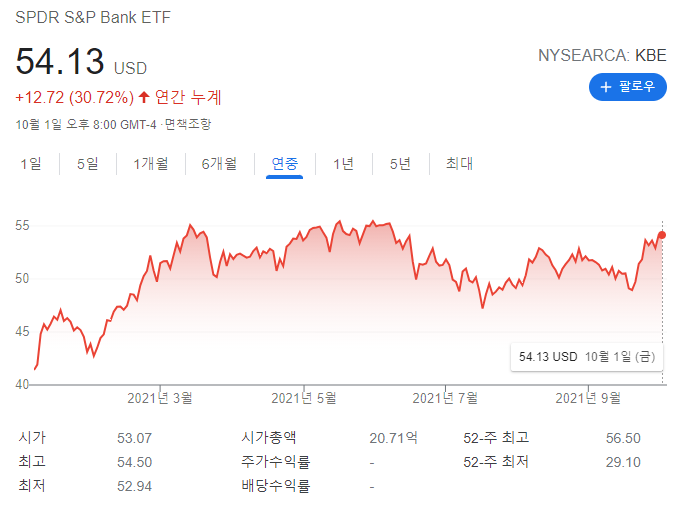The height and width of the screenshot is (517, 684).
Task: Click the 54.13 USD price tooltip
Action: pos(585,356)
